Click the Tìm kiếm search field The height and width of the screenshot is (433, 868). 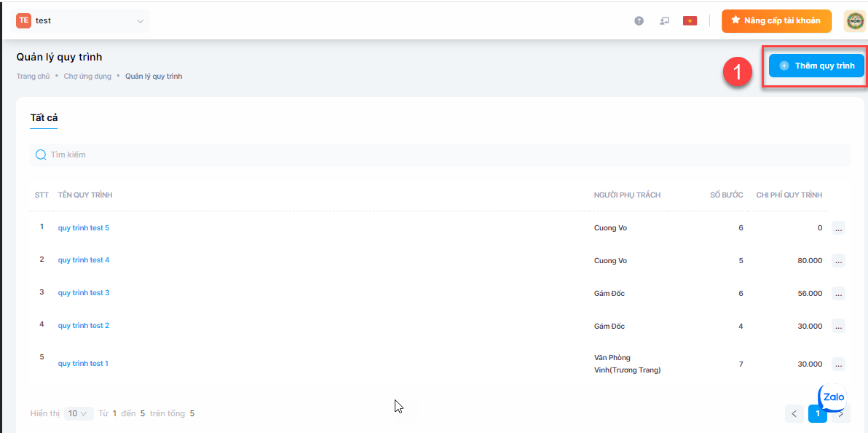437,155
